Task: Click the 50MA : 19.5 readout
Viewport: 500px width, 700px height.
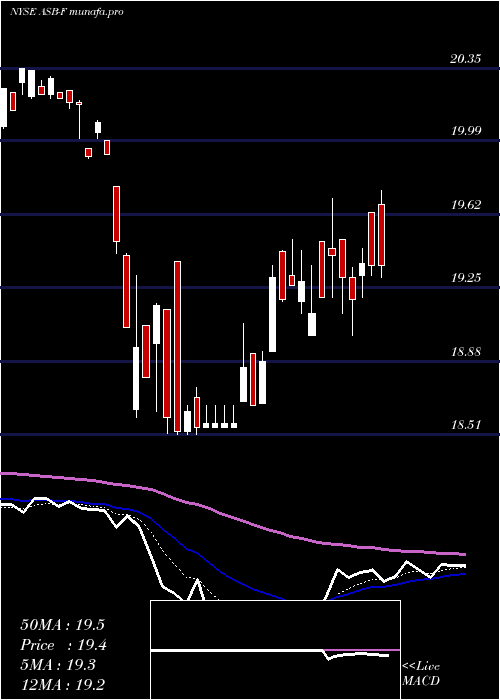Action: point(62,625)
